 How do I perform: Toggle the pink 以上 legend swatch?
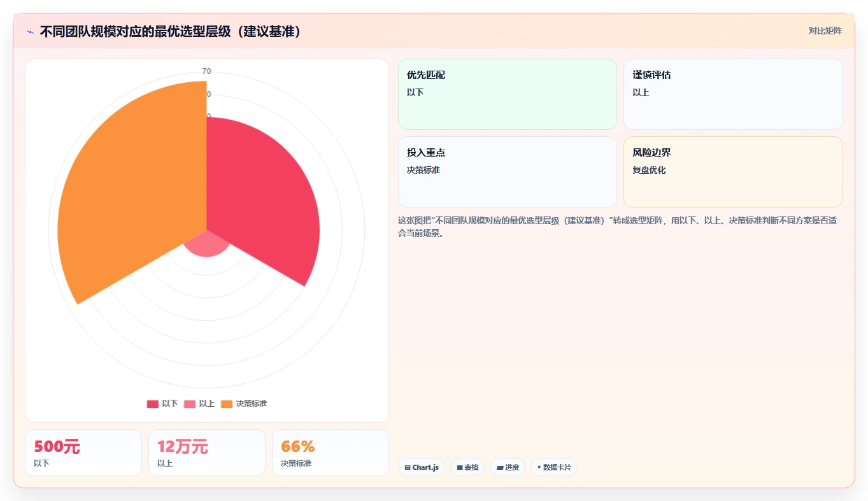[190, 404]
